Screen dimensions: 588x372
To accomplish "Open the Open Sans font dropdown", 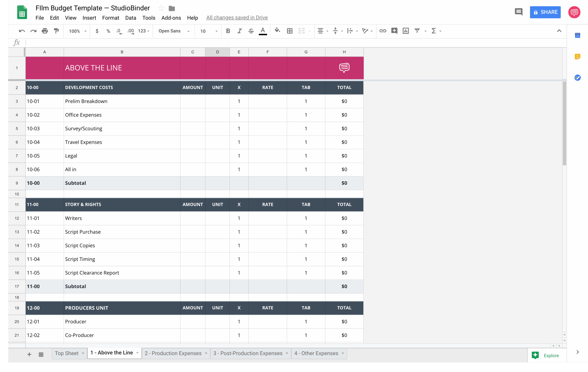I will [173, 31].
